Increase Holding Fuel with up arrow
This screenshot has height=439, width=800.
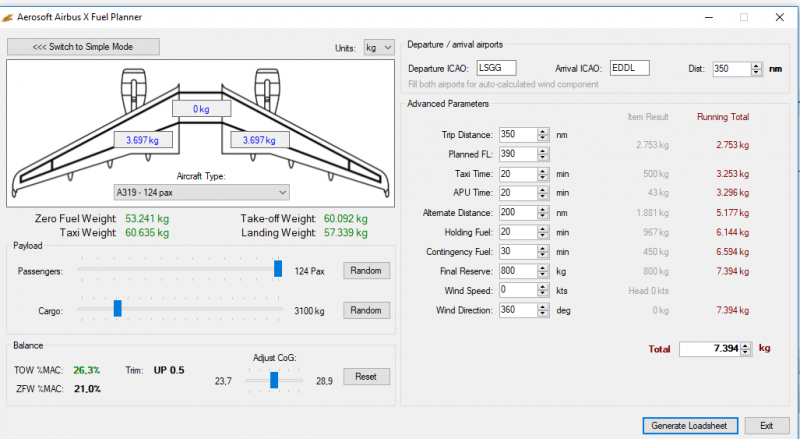(x=543, y=229)
